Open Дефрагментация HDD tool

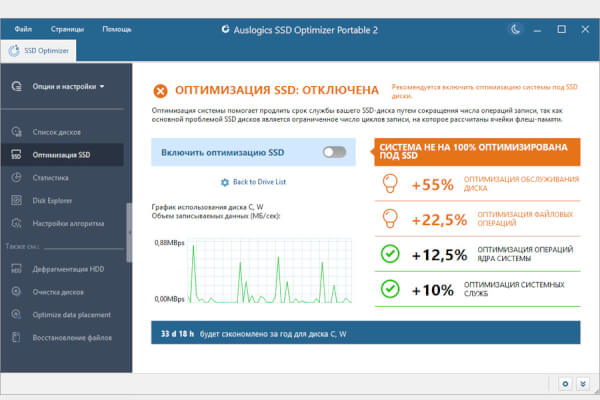click(x=68, y=269)
